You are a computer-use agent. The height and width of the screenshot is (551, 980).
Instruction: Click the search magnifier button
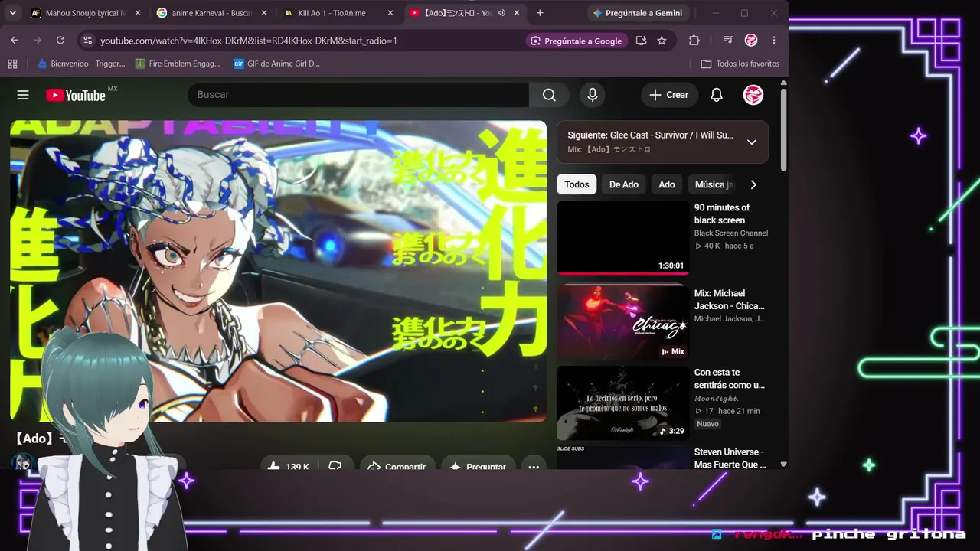[549, 95]
